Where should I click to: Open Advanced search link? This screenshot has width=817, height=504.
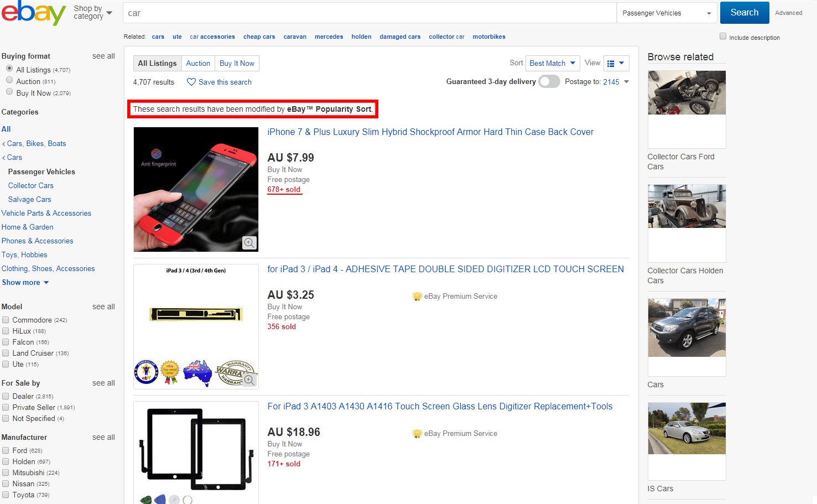click(x=788, y=13)
